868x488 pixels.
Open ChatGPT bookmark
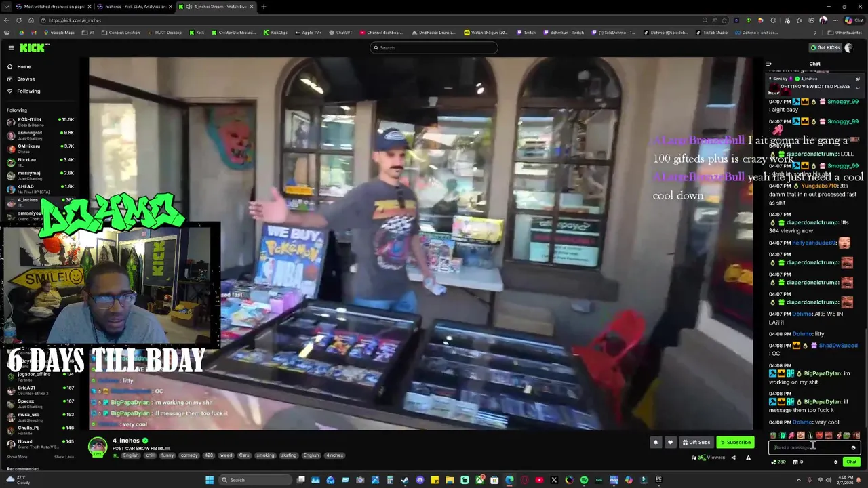340,33
